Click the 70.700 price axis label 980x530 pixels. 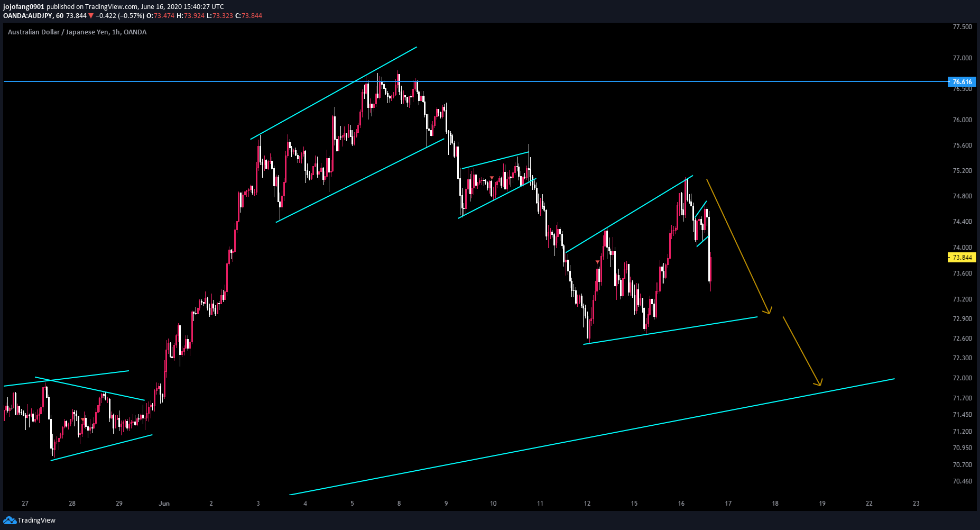[x=962, y=465]
